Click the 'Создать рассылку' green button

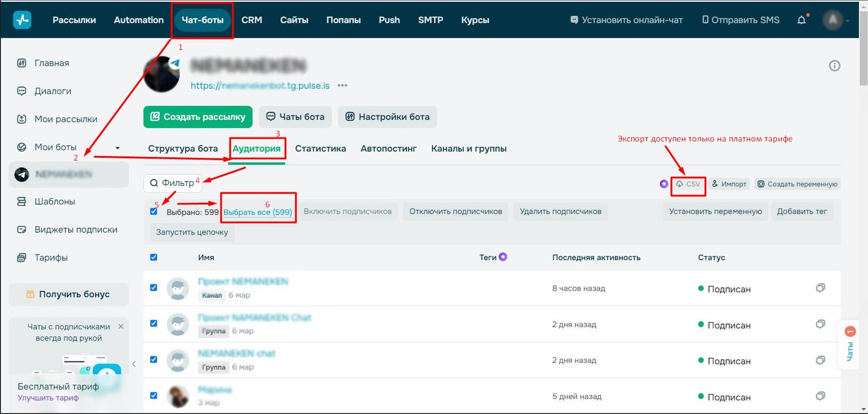coord(198,117)
